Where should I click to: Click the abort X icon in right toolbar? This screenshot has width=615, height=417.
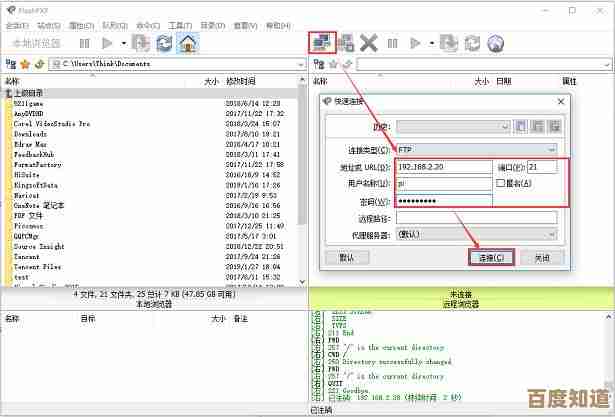point(369,43)
